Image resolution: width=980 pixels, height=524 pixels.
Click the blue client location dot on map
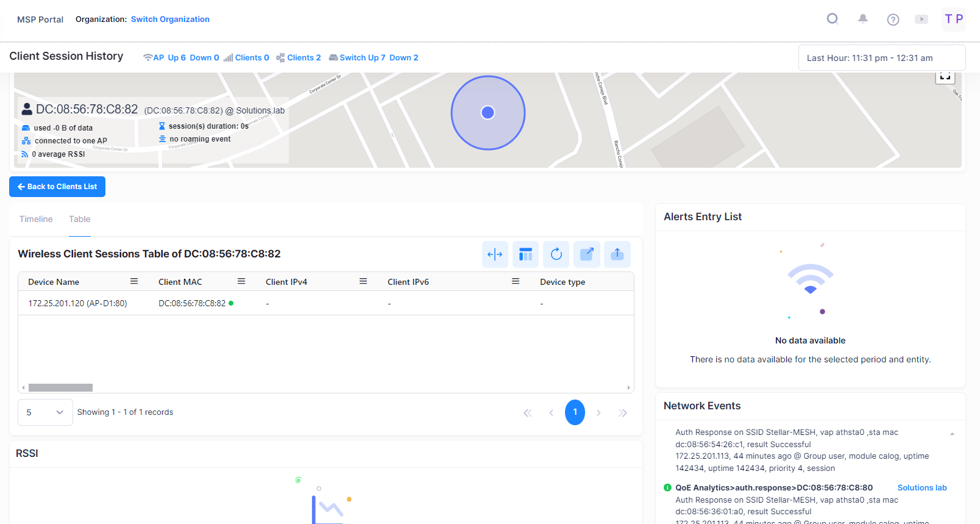click(x=488, y=112)
